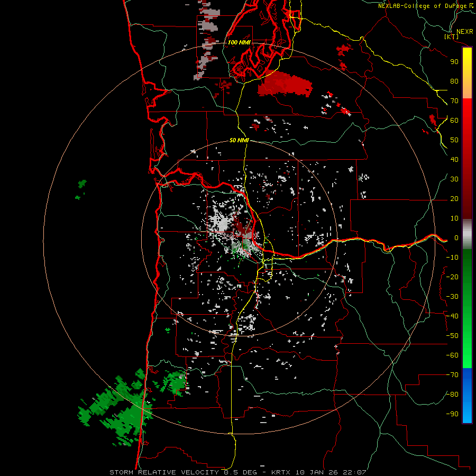Click the large red velocity blob in the north
The height and width of the screenshot is (476, 476).
point(285,84)
